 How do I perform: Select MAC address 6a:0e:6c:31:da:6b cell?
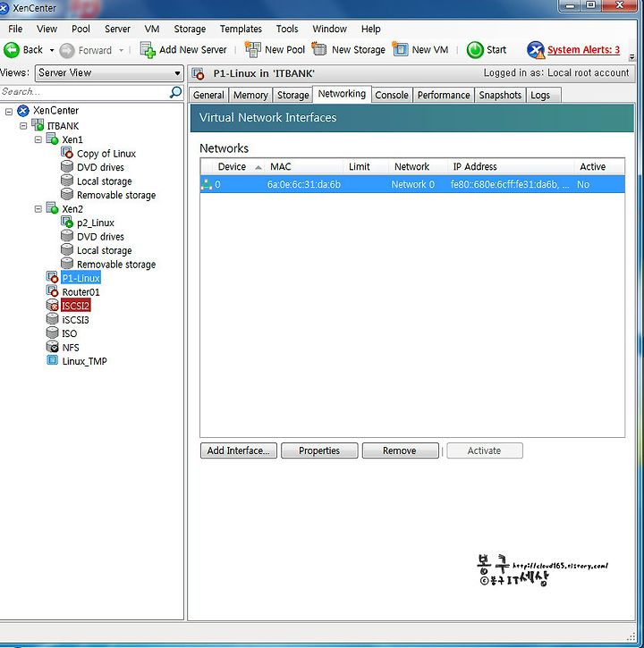pos(304,184)
